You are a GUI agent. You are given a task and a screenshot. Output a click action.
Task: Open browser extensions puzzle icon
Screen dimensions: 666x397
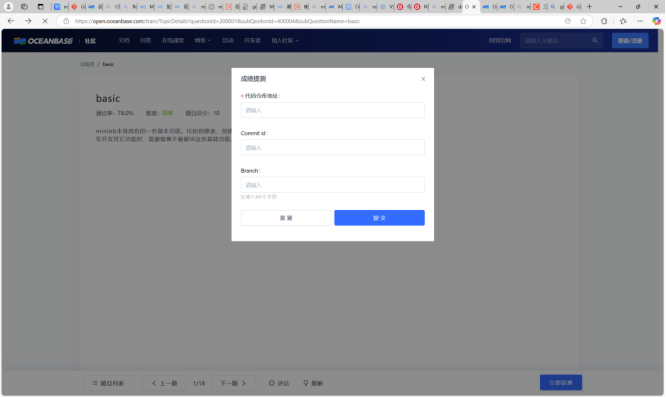click(604, 21)
